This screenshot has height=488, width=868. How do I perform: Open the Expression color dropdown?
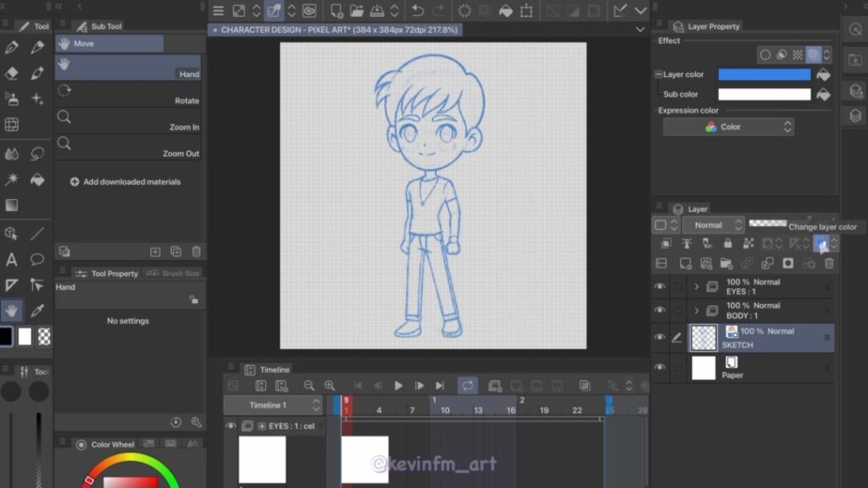[728, 127]
